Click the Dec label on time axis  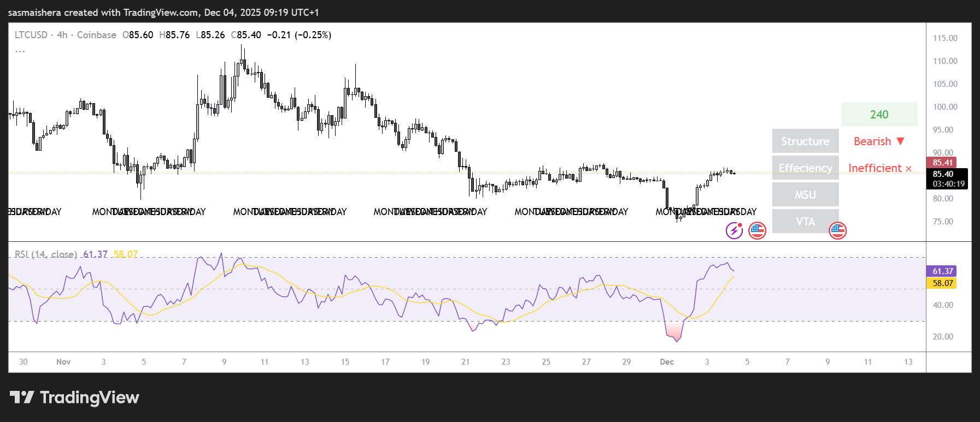[x=667, y=362]
